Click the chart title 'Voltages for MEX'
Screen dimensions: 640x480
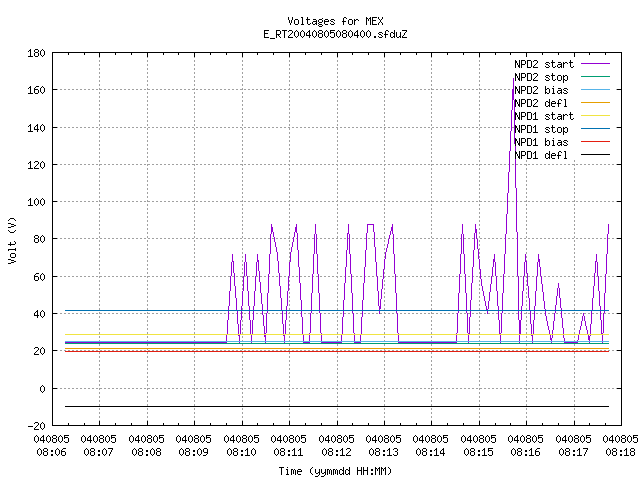tap(335, 21)
